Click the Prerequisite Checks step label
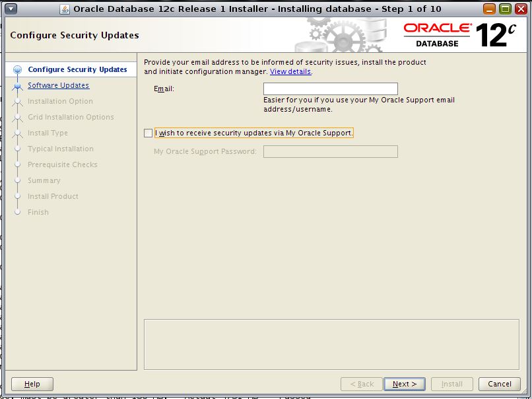The width and height of the screenshot is (532, 399). point(63,164)
